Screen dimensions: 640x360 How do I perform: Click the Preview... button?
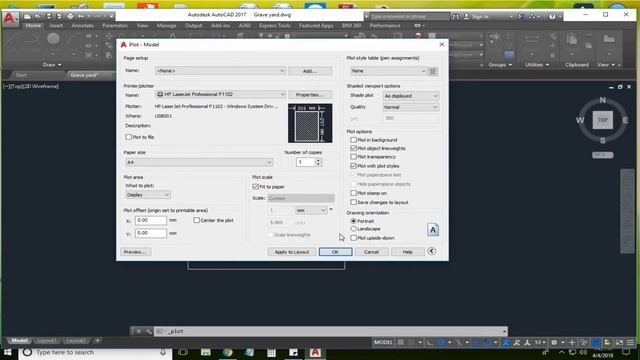(135, 252)
